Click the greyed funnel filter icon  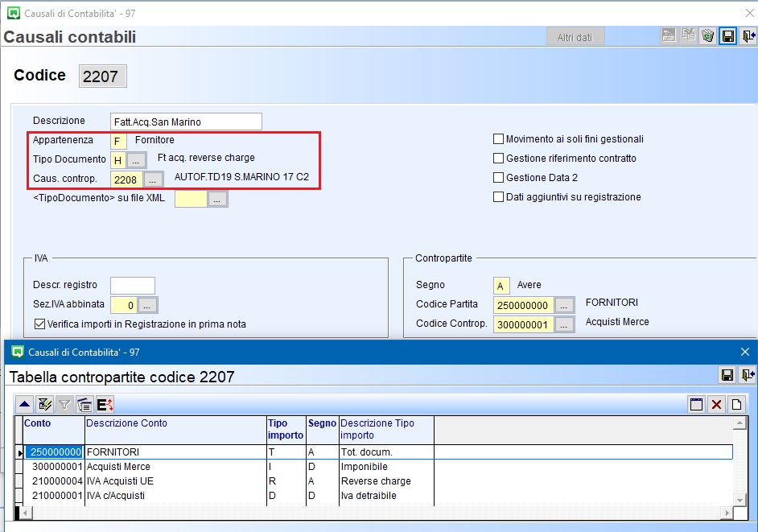64,404
